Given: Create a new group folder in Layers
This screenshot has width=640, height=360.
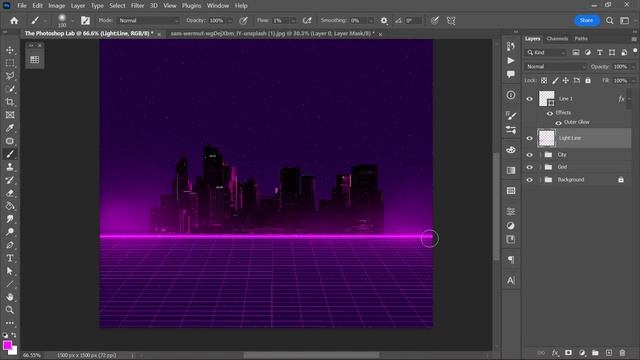Looking at the screenshot, I should 595,353.
